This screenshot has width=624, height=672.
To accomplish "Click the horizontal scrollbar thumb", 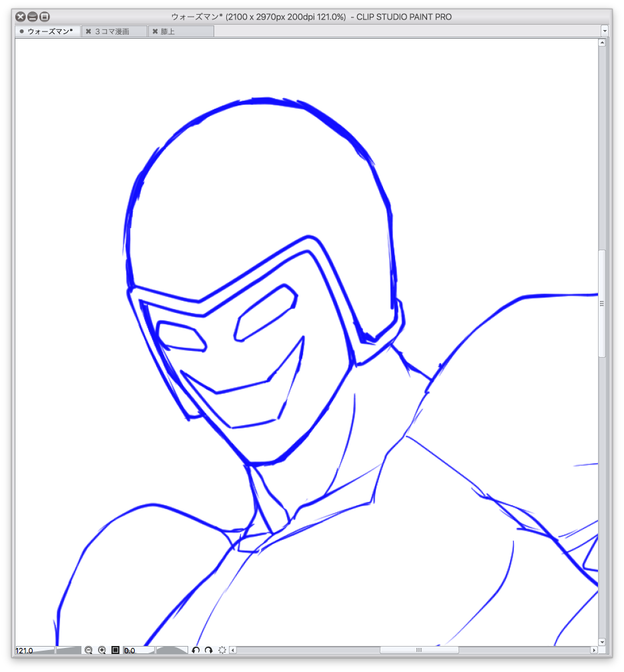I will click(419, 650).
